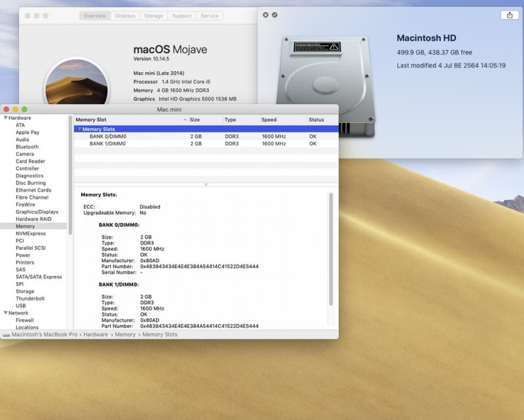The image size is (524, 420).
Task: Open Bluetooth in the sidebar
Action: coord(27,147)
